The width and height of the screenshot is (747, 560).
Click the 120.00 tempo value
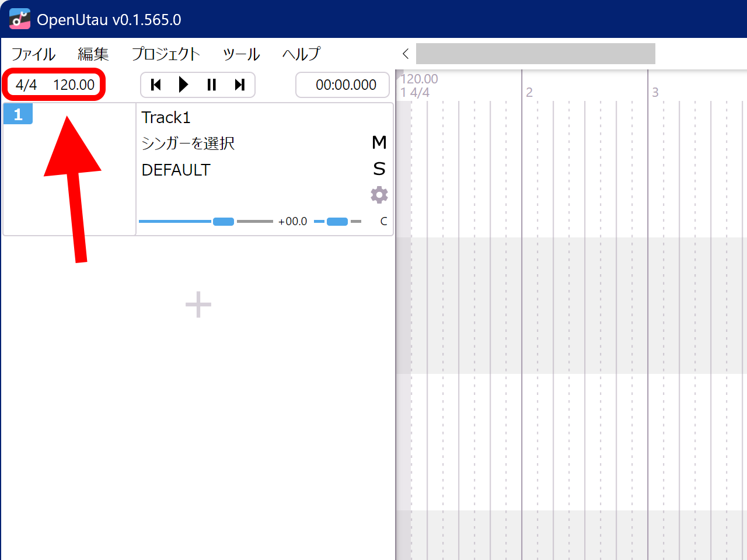[74, 85]
